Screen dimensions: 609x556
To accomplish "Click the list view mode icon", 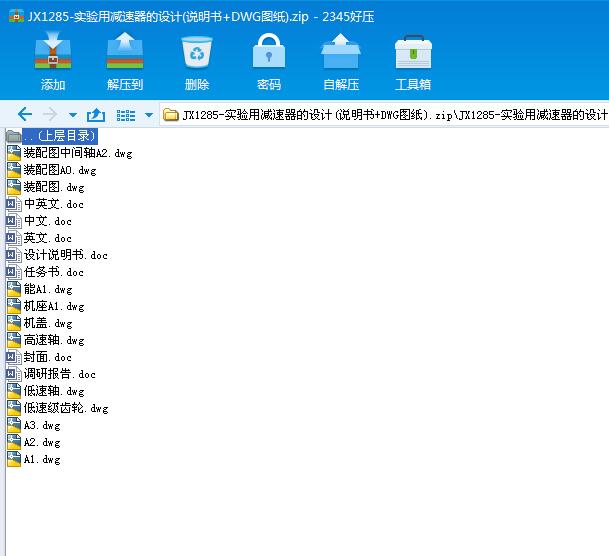I will (x=126, y=115).
